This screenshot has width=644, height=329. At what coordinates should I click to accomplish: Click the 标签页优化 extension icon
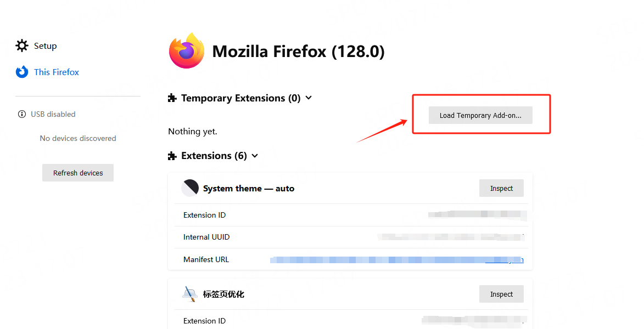(x=189, y=294)
